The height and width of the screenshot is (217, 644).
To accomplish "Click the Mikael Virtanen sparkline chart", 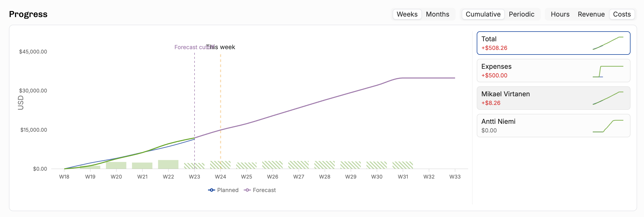I will (x=608, y=98).
